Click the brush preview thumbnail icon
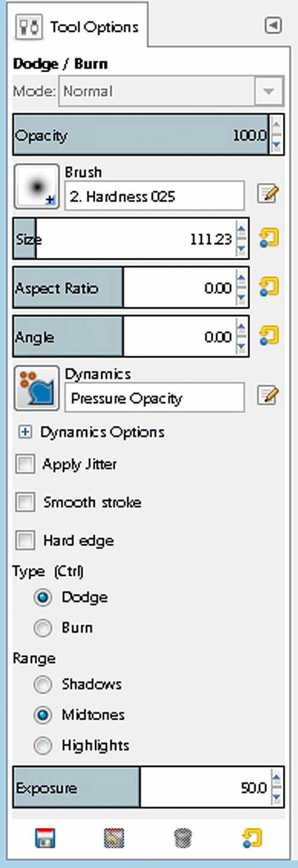Screen dimensions: 298x868 click(x=37, y=187)
